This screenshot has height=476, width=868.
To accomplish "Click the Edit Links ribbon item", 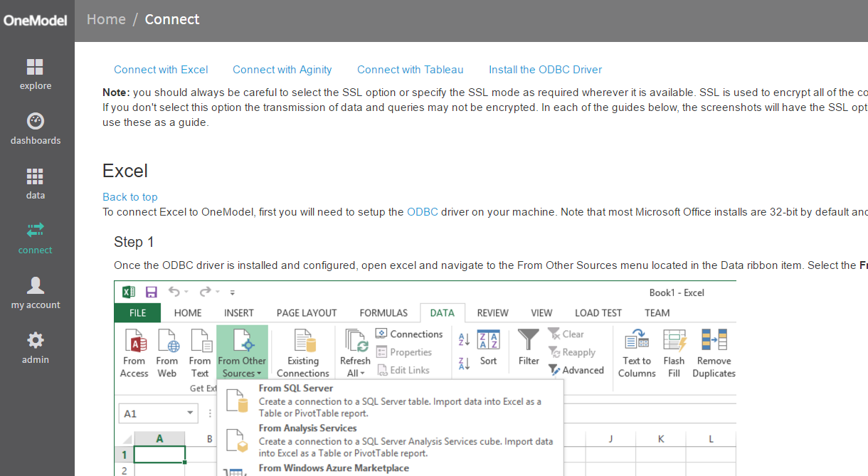I will point(403,370).
